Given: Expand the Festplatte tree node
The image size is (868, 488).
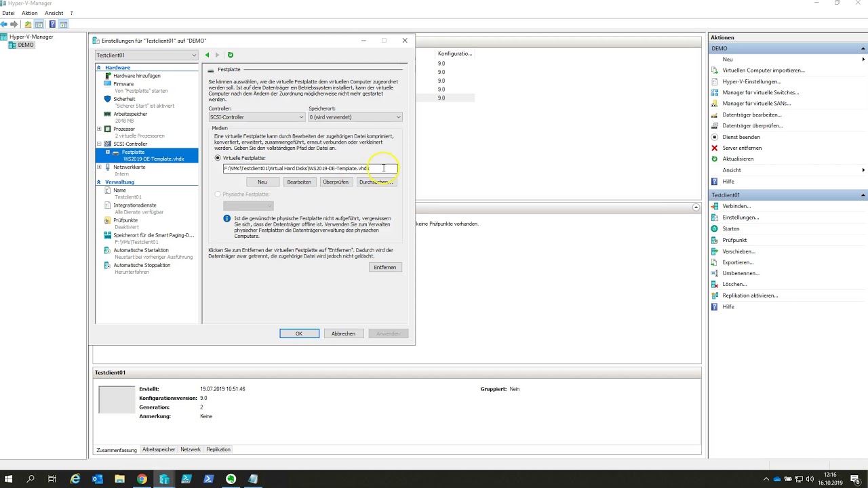Looking at the screenshot, I should pyautogui.click(x=107, y=152).
